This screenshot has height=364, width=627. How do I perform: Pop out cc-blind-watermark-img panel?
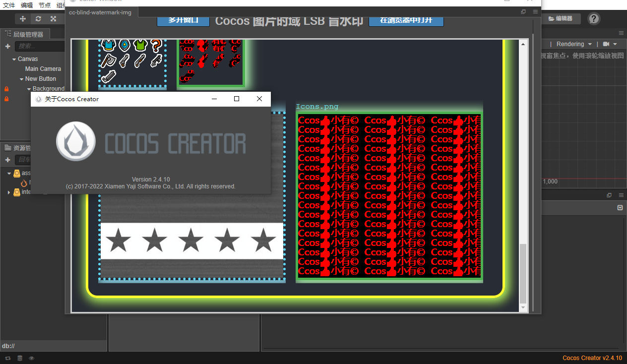click(x=523, y=12)
